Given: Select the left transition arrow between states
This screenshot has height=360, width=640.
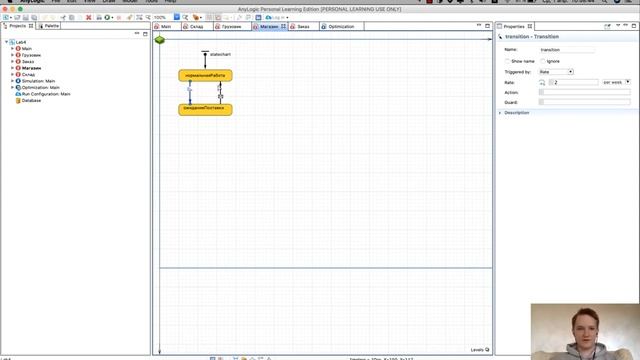Looking at the screenshot, I should pyautogui.click(x=190, y=93).
